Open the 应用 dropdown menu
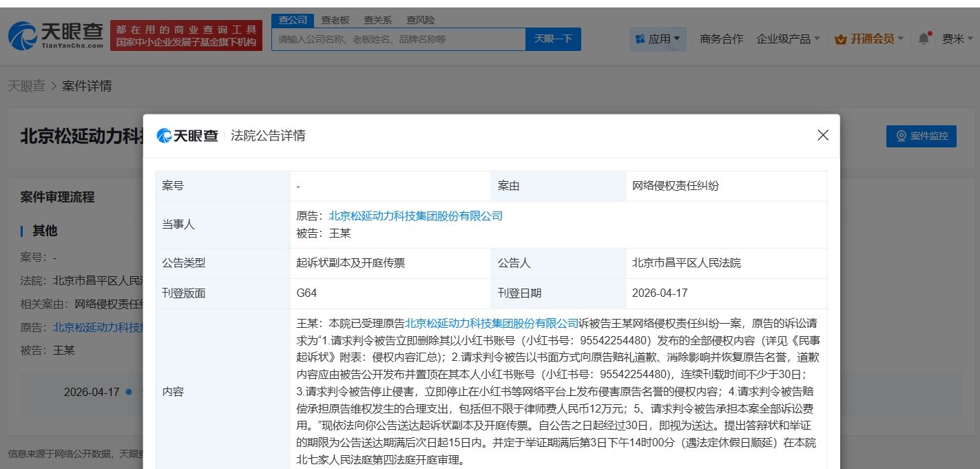 click(658, 39)
